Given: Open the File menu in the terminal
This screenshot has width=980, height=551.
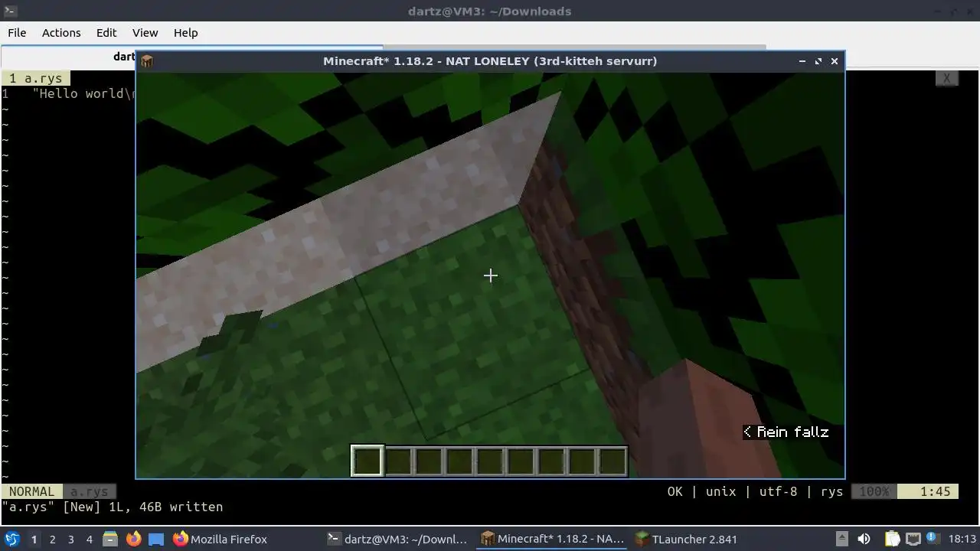Looking at the screenshot, I should [x=17, y=33].
